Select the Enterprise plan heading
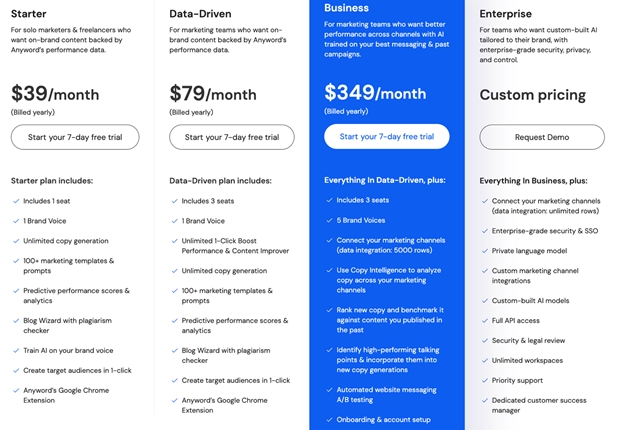Screen dimensions: 624x430 [505, 14]
